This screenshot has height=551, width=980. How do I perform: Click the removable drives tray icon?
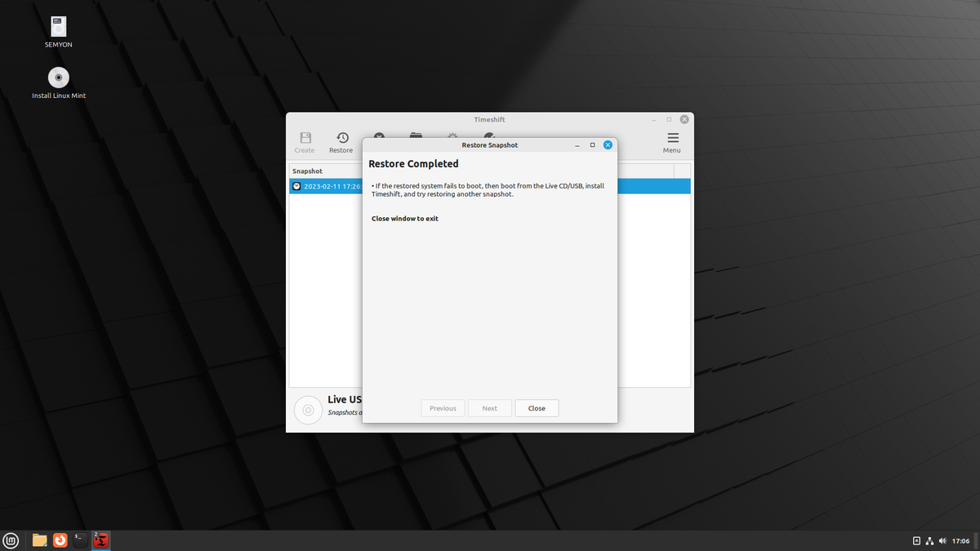(916, 540)
